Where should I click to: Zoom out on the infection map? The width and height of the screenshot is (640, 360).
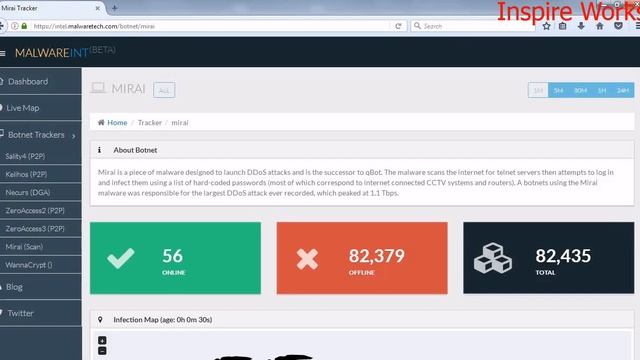(102, 351)
